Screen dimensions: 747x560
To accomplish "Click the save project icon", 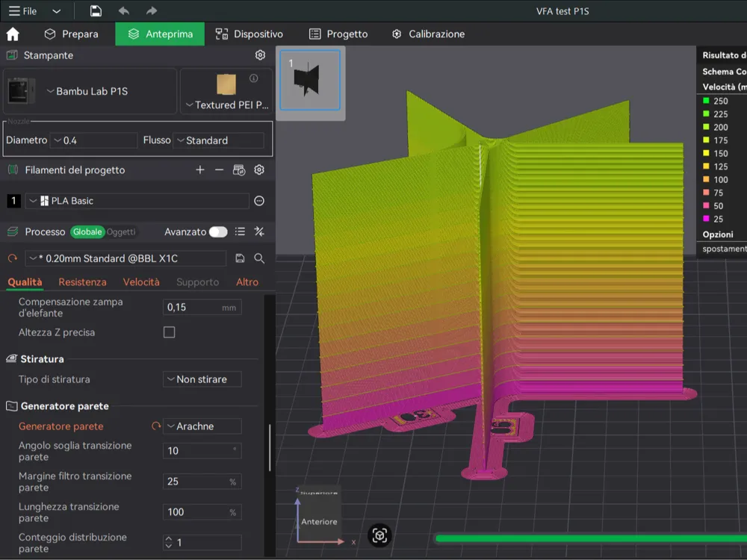I will coord(96,11).
